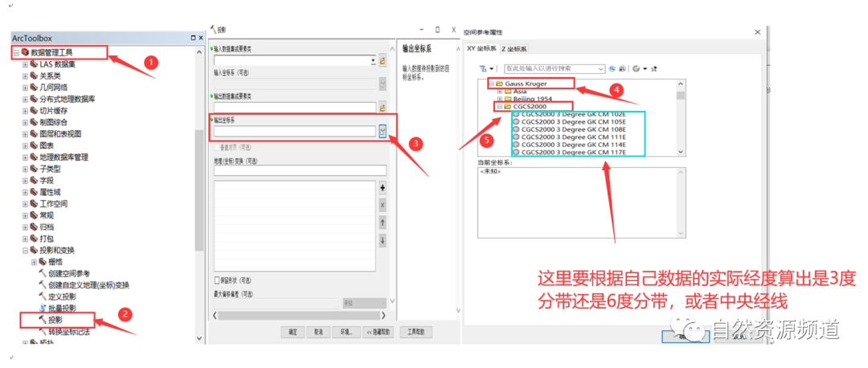Expand the Asia folder
This screenshot has height=368, width=868.
click(x=499, y=92)
